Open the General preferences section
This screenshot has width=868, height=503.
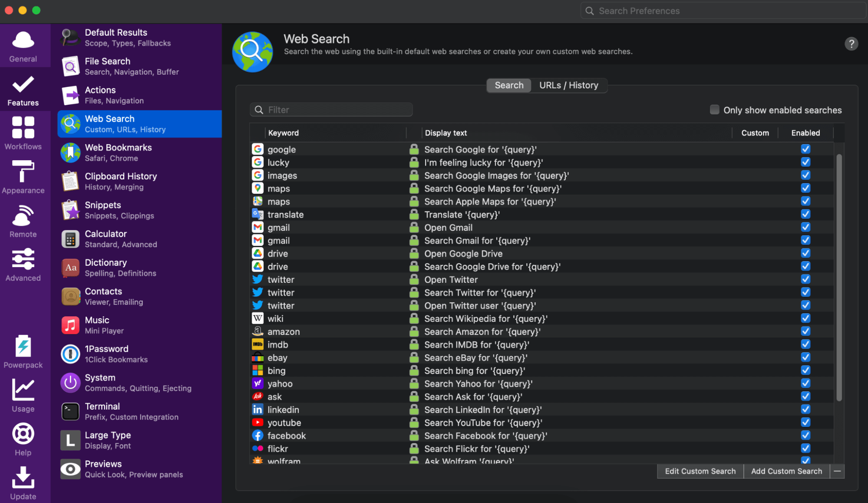tap(23, 46)
